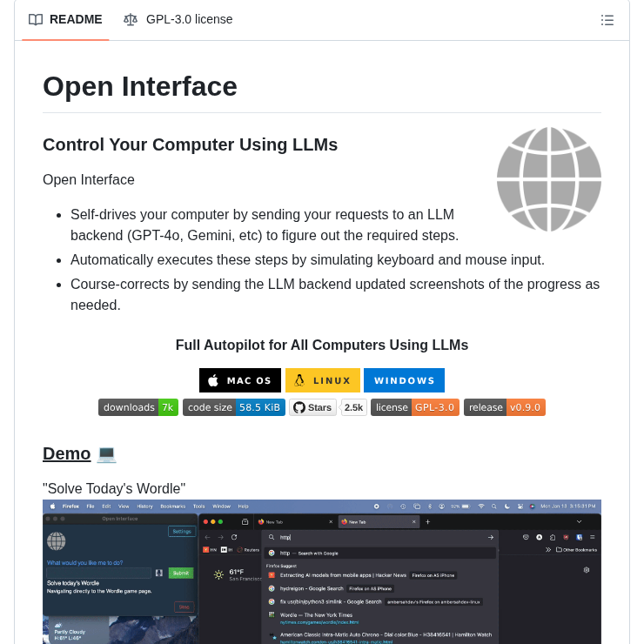Viewport: 644px width, 644px height.
Task: Click the README book icon
Action: (36, 20)
